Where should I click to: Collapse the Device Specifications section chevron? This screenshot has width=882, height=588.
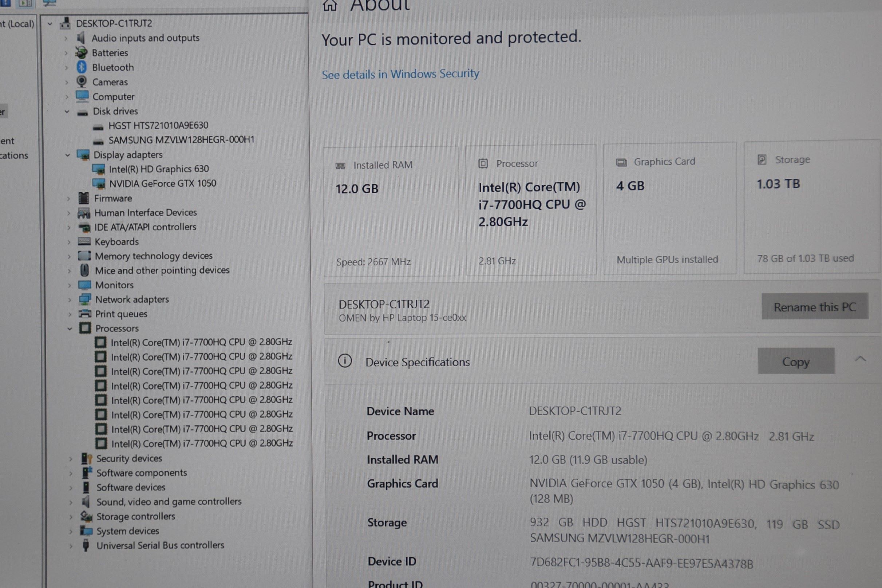[x=860, y=359]
